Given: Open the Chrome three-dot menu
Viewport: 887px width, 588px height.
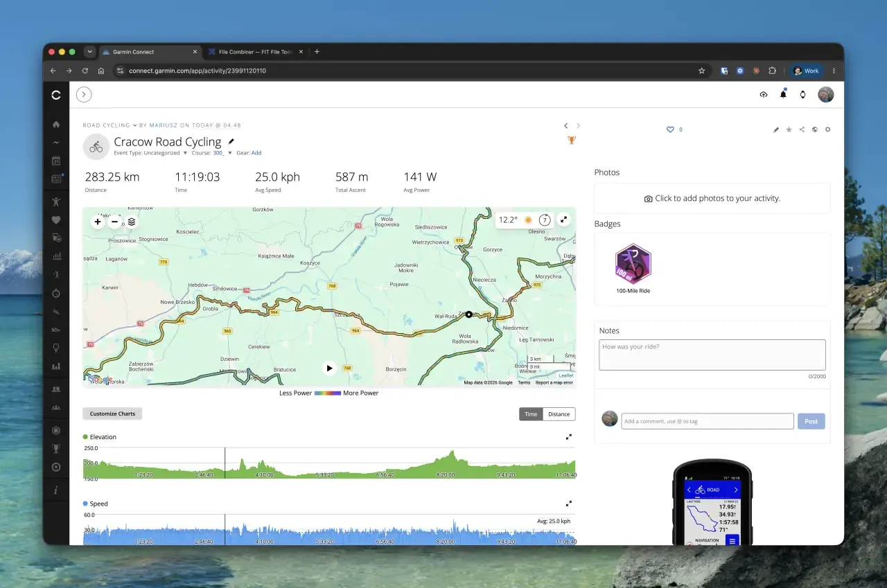Looking at the screenshot, I should [834, 71].
